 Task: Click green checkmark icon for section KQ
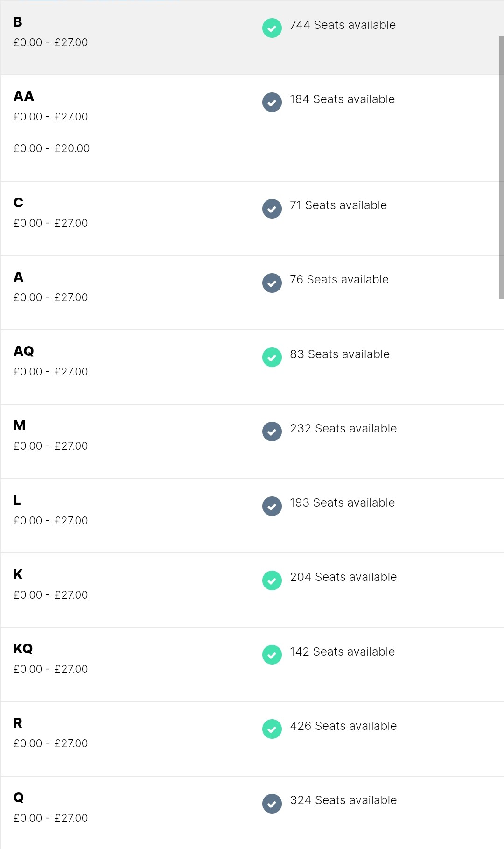click(x=272, y=655)
